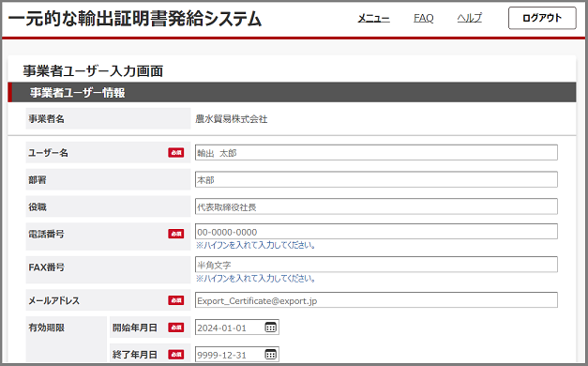Click the 必須 badge beside ユーザー名

click(x=176, y=152)
